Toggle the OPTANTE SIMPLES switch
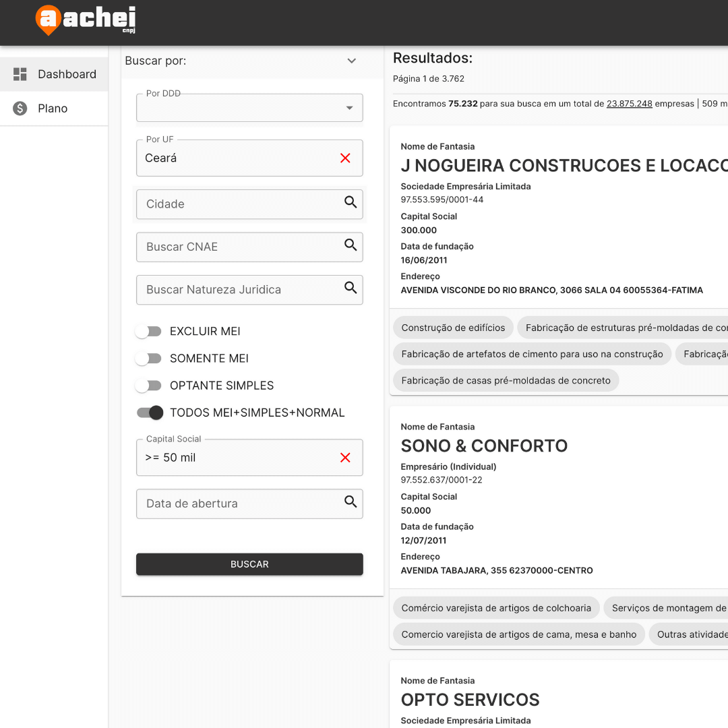728x728 pixels. 148,386
